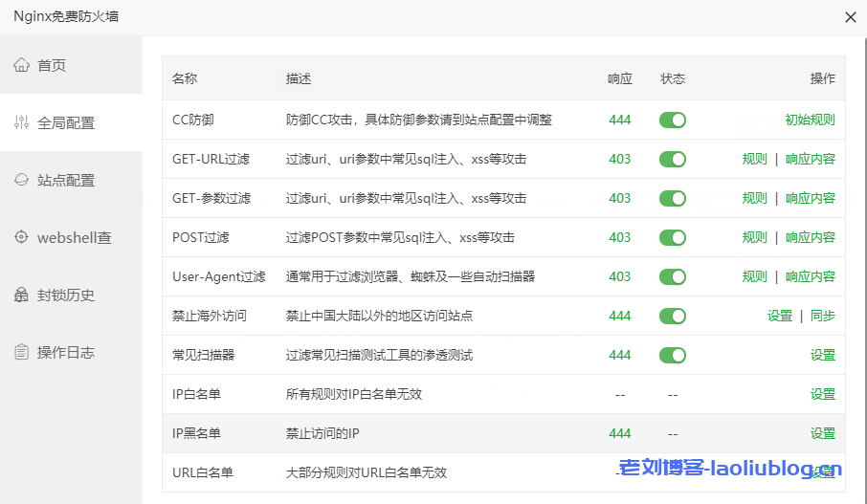Click 同步 for 禁止海外访问

coord(822,316)
